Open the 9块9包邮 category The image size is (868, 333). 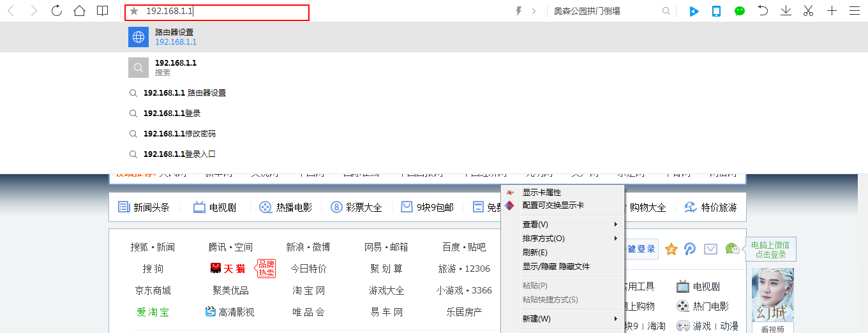428,207
